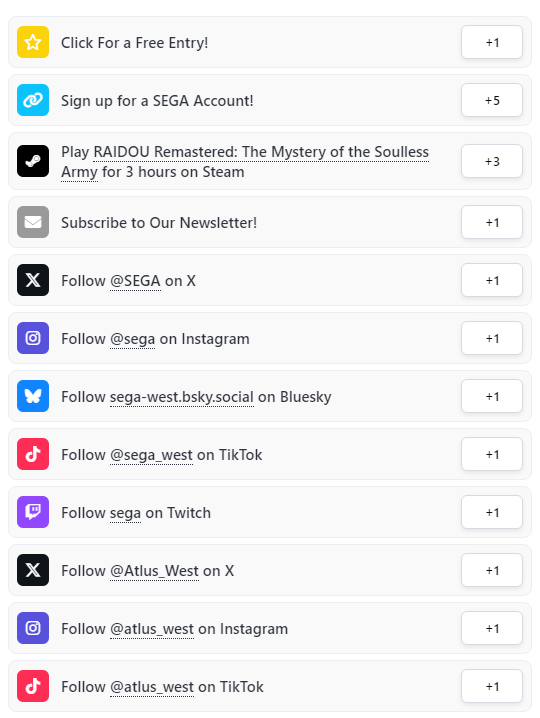540x718 pixels.
Task: Click the Instagram icon beside @atlus_west
Action: coord(33,628)
